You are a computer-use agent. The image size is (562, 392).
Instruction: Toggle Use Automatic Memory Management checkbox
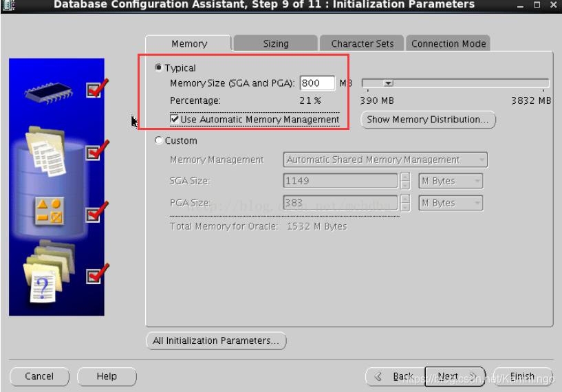pyautogui.click(x=174, y=119)
